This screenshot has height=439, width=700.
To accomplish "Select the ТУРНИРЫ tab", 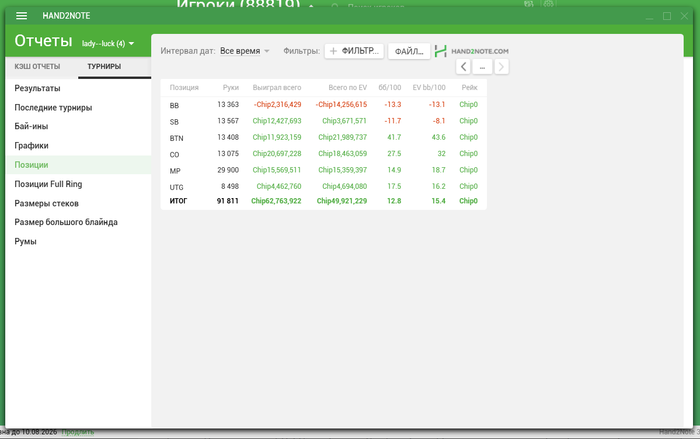I will click(x=104, y=67).
